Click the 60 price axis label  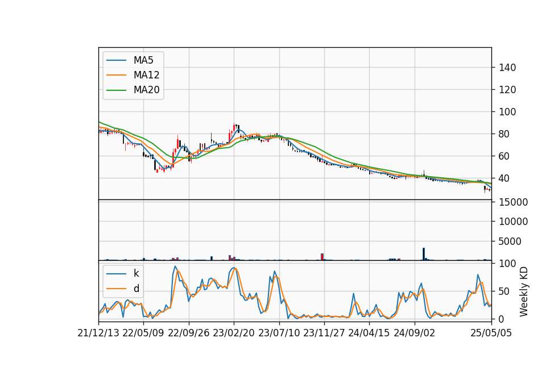tap(504, 156)
